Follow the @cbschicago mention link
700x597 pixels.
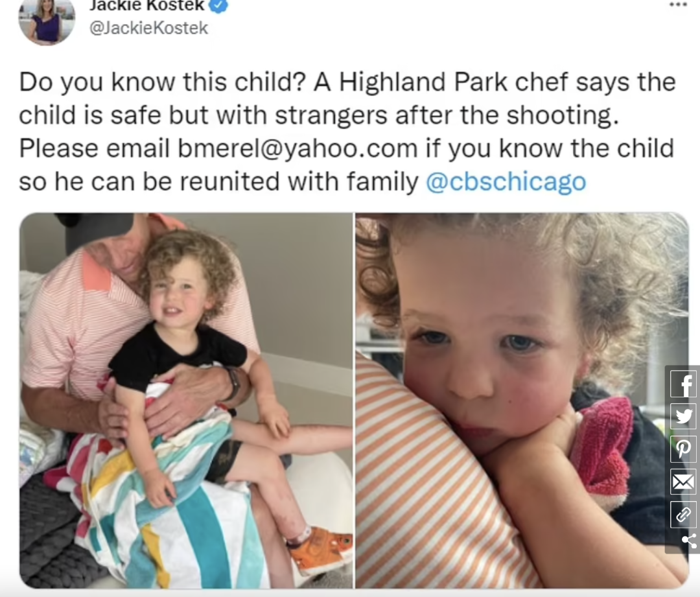(x=506, y=181)
